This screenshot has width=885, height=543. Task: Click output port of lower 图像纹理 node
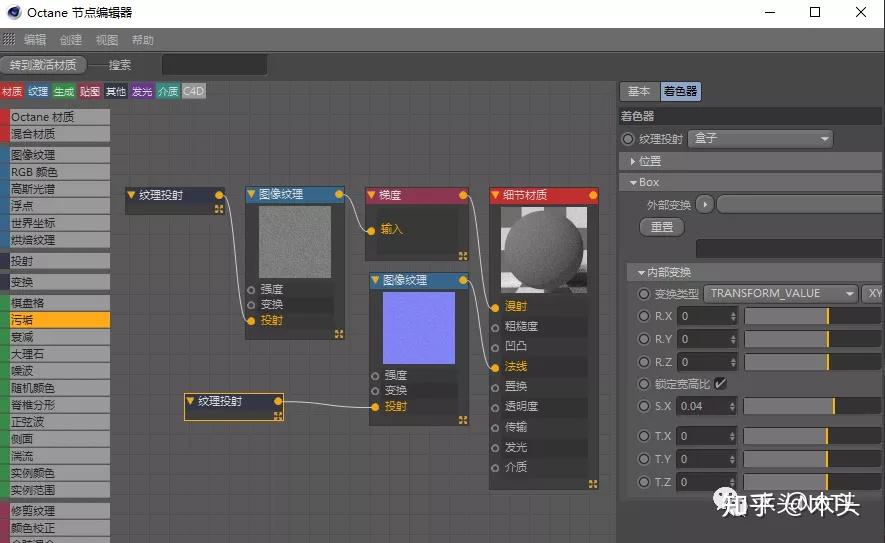pos(463,280)
